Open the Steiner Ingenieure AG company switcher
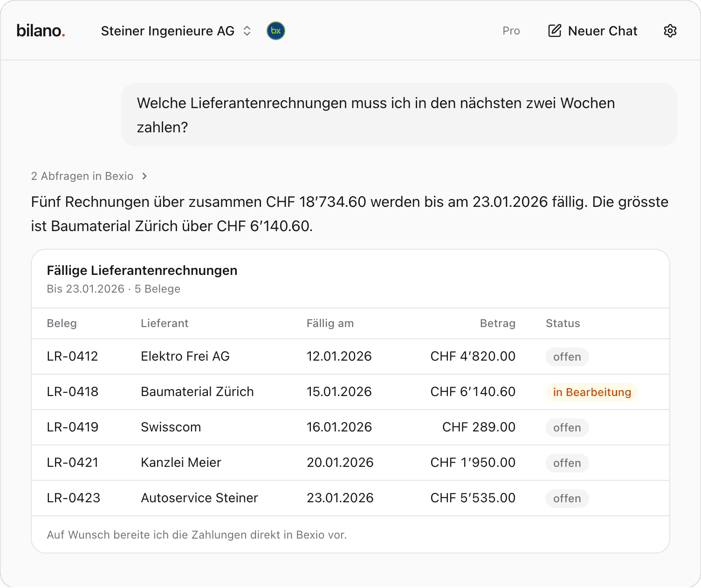The image size is (701, 588). 176,31
